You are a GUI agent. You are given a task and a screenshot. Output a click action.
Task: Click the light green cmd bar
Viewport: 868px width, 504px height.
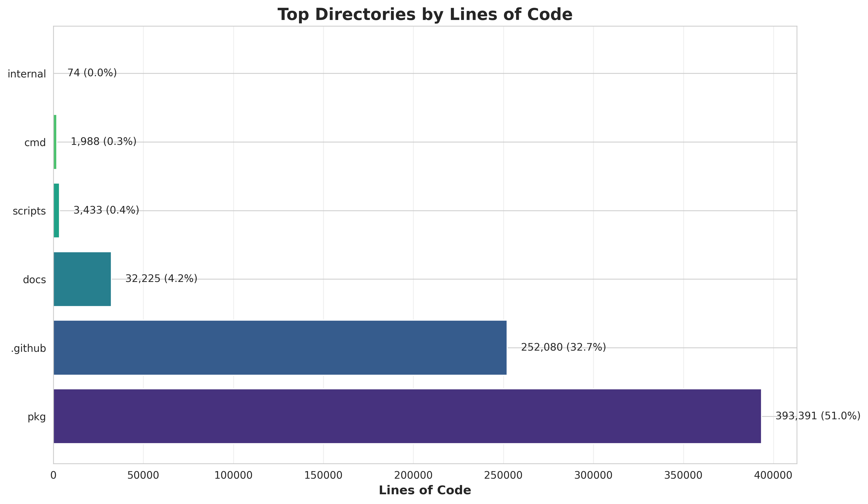(x=55, y=142)
